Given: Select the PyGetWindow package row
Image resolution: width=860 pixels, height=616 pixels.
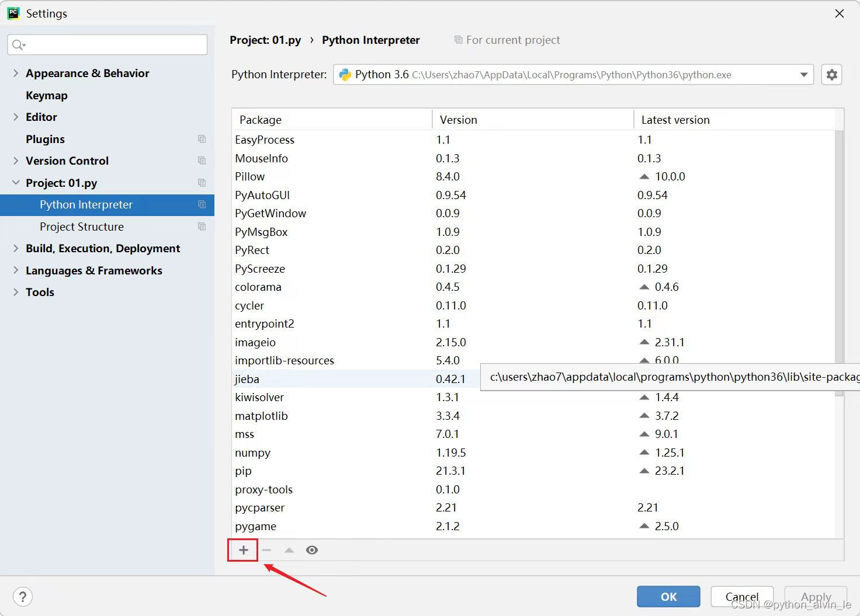Looking at the screenshot, I should [533, 213].
